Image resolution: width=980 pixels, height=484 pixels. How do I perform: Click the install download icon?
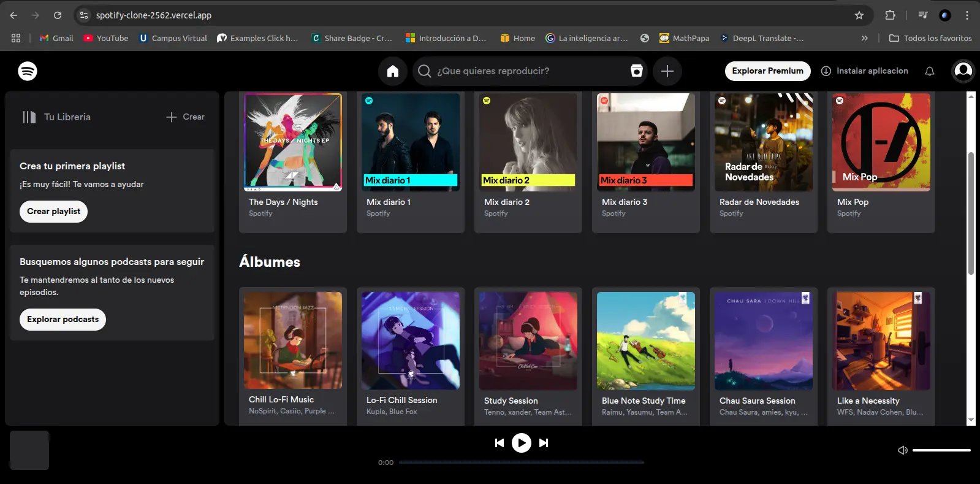826,71
